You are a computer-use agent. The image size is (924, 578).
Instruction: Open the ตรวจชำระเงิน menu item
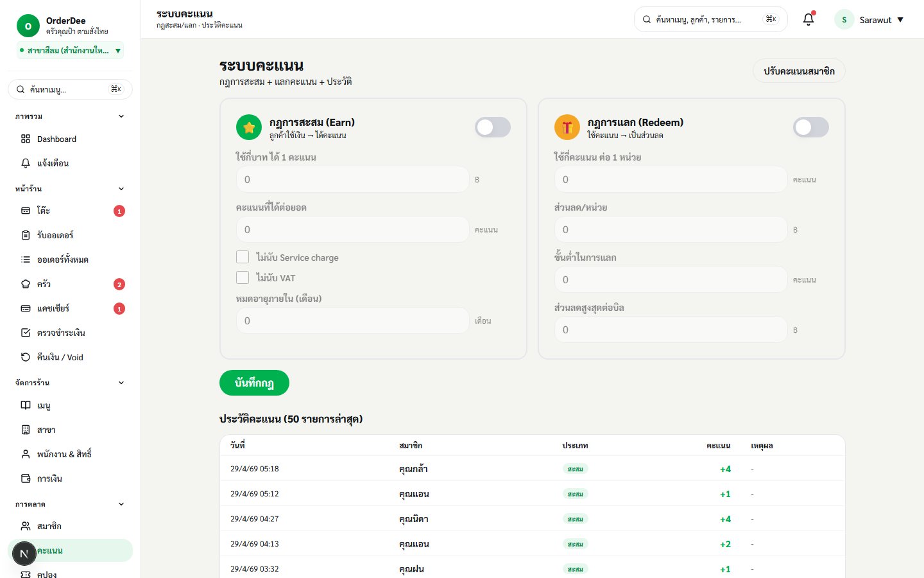pyautogui.click(x=70, y=333)
